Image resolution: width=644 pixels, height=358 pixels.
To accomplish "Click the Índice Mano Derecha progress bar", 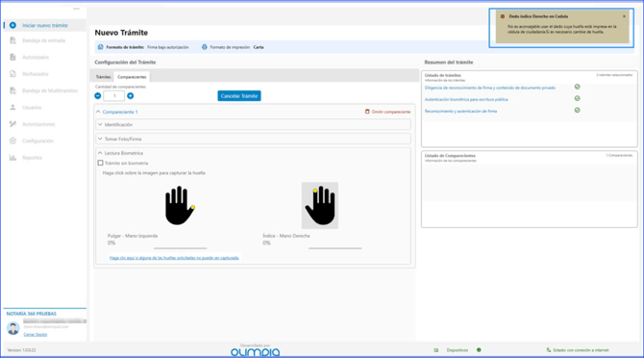I will (335, 248).
